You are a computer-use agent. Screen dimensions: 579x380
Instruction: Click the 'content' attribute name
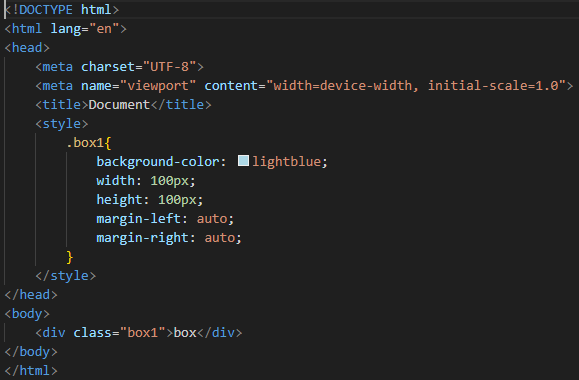[231, 86]
